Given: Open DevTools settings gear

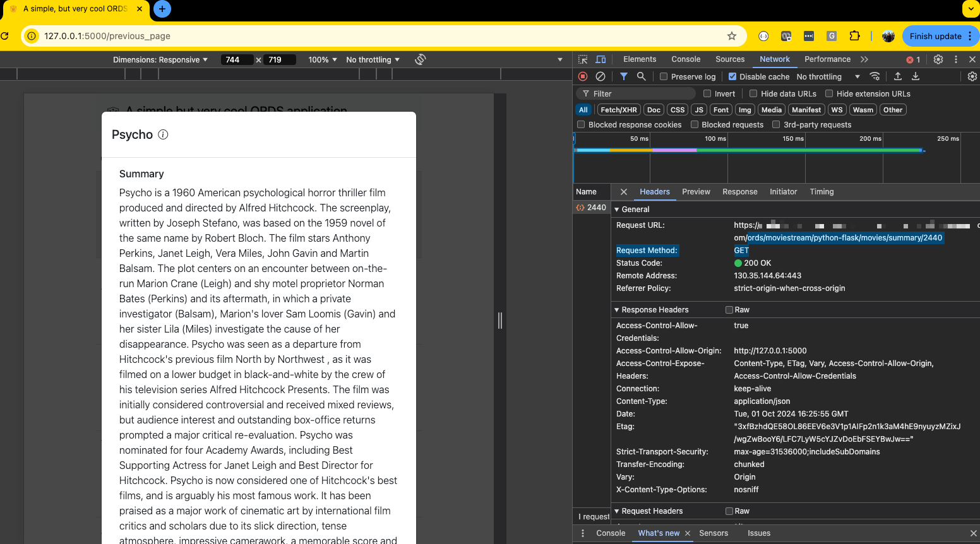Looking at the screenshot, I should [x=938, y=59].
